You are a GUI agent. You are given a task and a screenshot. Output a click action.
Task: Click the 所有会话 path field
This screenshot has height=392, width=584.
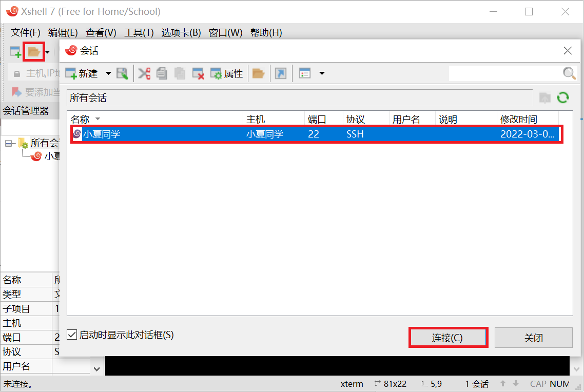300,98
